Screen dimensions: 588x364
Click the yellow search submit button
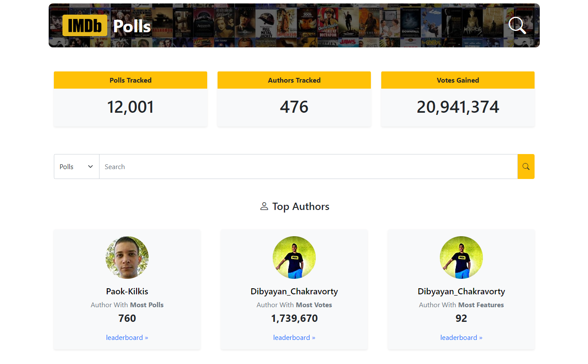[x=526, y=167]
